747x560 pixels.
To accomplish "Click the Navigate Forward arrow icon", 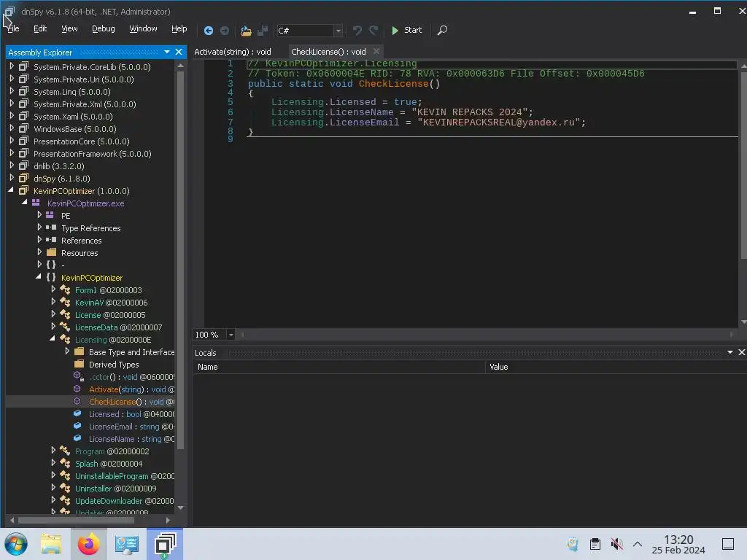I will coord(225,31).
